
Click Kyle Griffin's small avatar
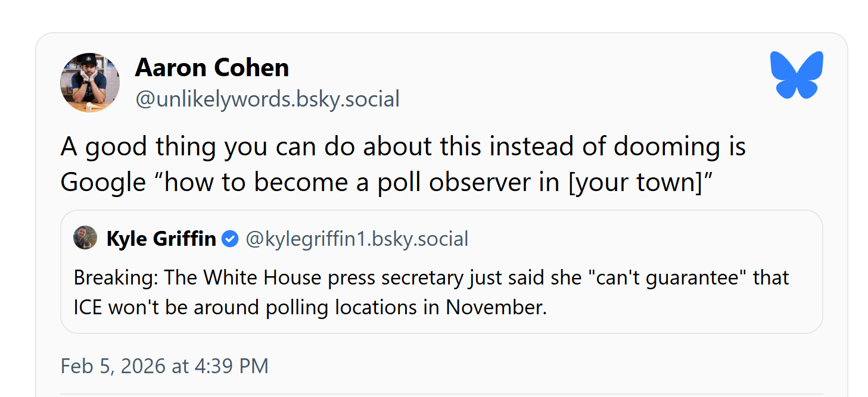coord(85,238)
